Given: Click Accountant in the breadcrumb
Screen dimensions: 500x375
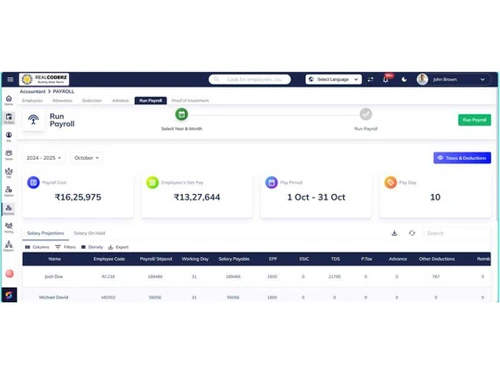Looking at the screenshot, I should point(32,91).
